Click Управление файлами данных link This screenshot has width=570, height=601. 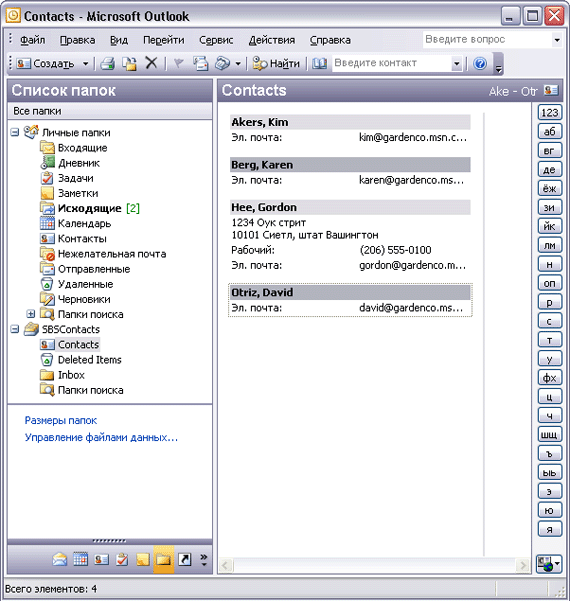[101, 437]
